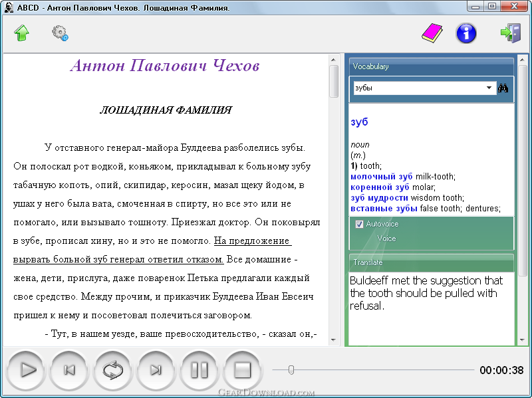Image resolution: width=532 pixels, height=398 pixels.
Task: Click the title ЛОШАДИНАЯ ФАМИЛИЯ
Action: (x=166, y=110)
